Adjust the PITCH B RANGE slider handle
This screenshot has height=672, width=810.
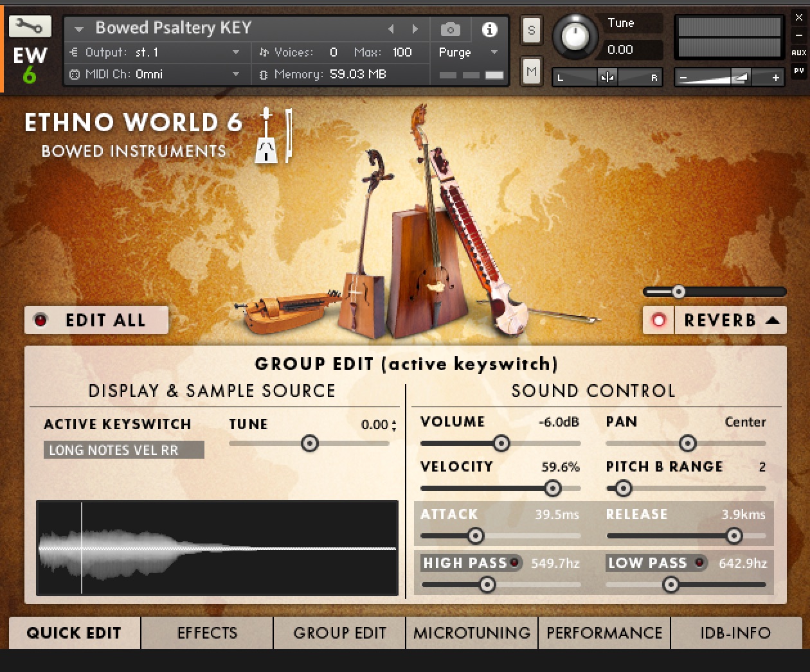click(622, 488)
